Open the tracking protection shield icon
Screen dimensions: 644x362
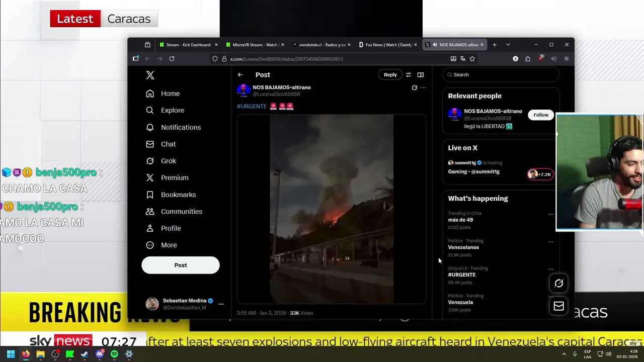tap(215, 59)
